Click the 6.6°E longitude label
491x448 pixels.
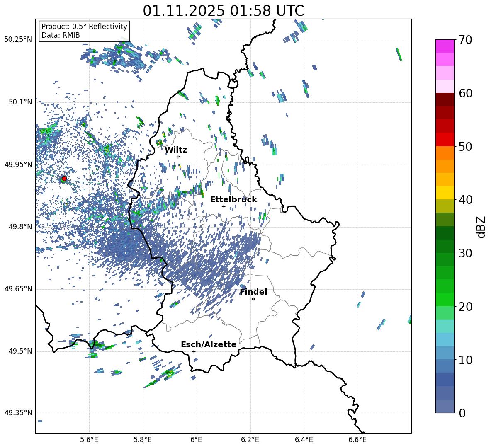pyautogui.click(x=357, y=440)
